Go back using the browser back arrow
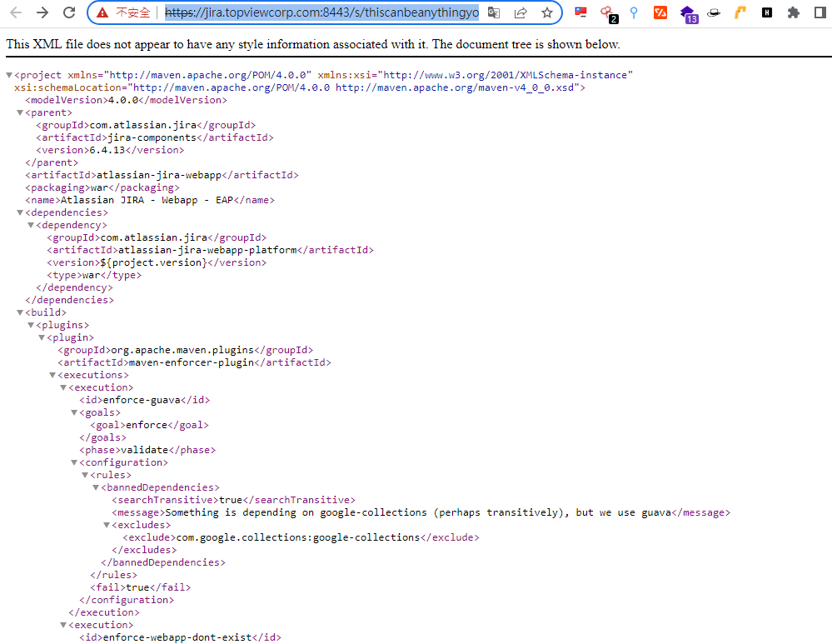832x644 pixels. [x=16, y=12]
